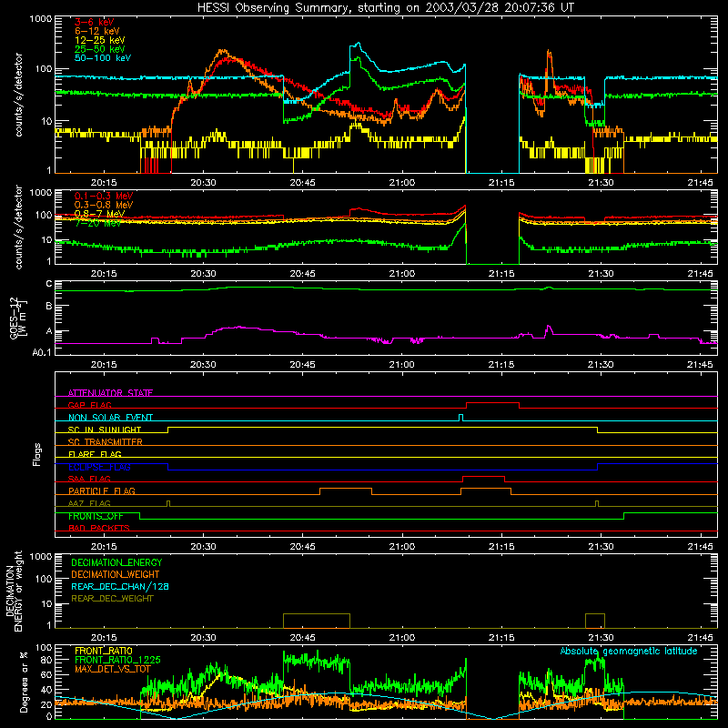Select the 6-12 keV legend label
728x728 pixels.
[97, 31]
